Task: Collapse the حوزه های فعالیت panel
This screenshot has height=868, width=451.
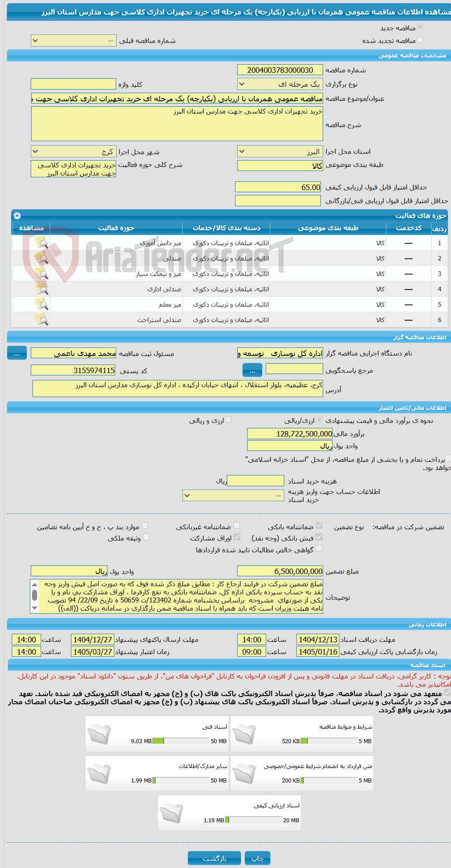Action: (x=17, y=216)
